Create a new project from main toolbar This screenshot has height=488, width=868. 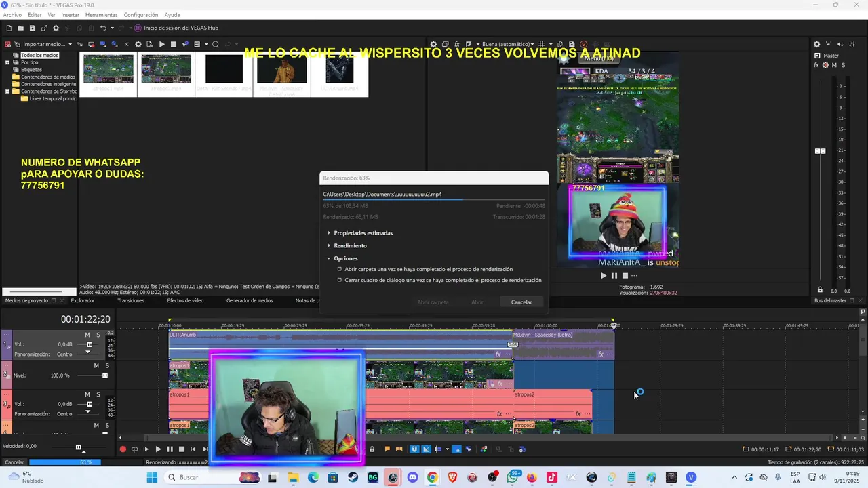coord(9,28)
